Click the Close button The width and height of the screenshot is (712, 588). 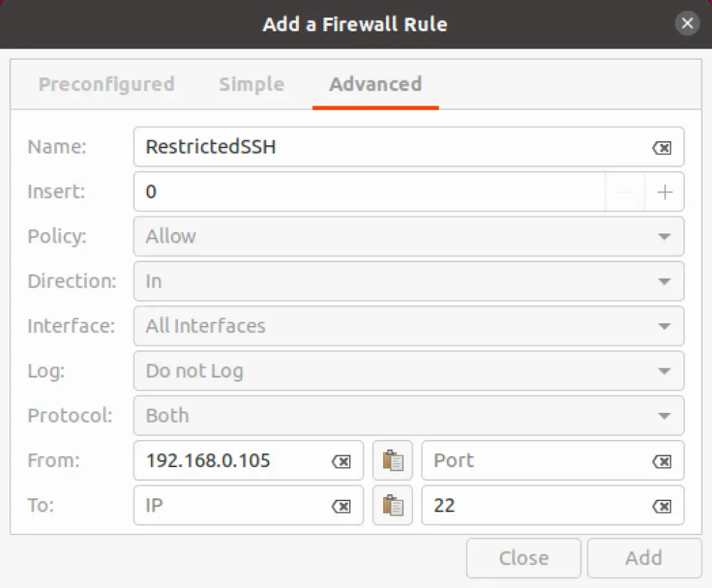coord(524,558)
